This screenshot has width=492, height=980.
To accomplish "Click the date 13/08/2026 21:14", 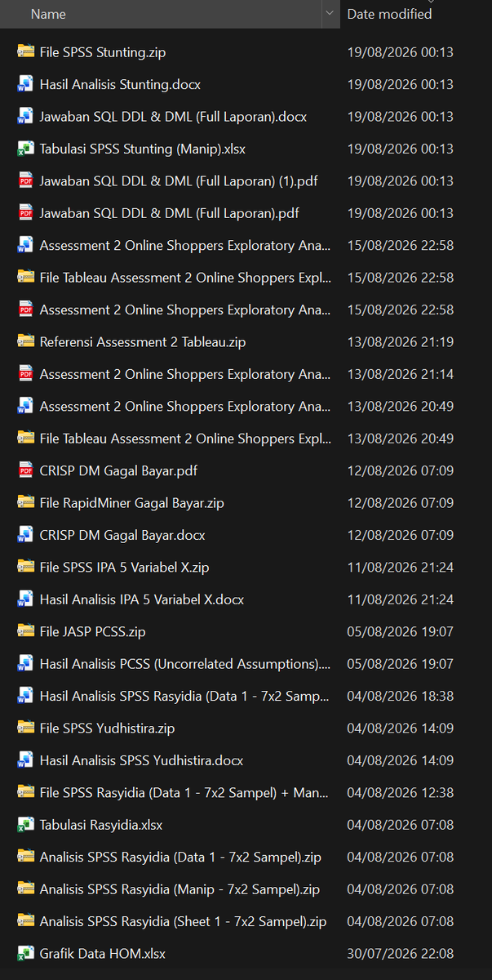I will [x=401, y=374].
